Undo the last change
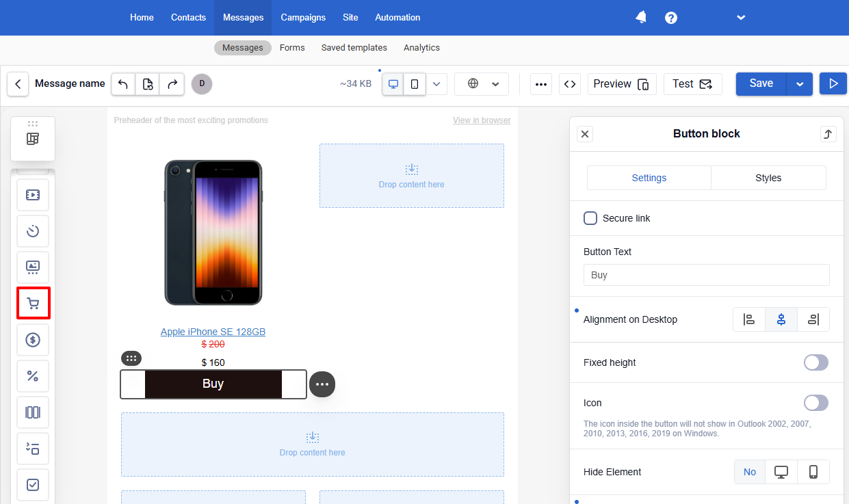The image size is (849, 504). [123, 84]
